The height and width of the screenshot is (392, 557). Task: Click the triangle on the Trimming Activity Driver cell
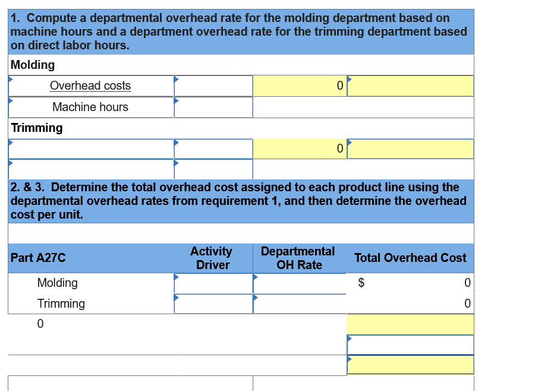click(175, 298)
